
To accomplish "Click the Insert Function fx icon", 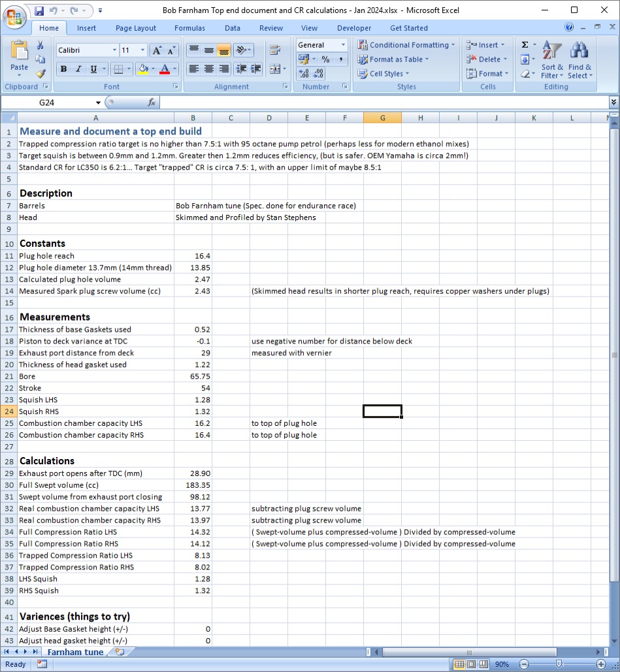I will [152, 103].
